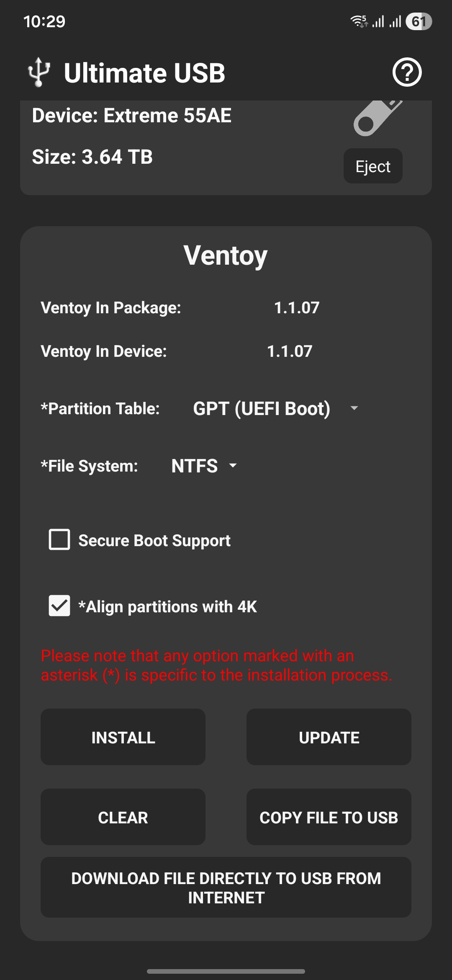The height and width of the screenshot is (980, 452).
Task: Tap the battery level indicator
Action: point(419,21)
